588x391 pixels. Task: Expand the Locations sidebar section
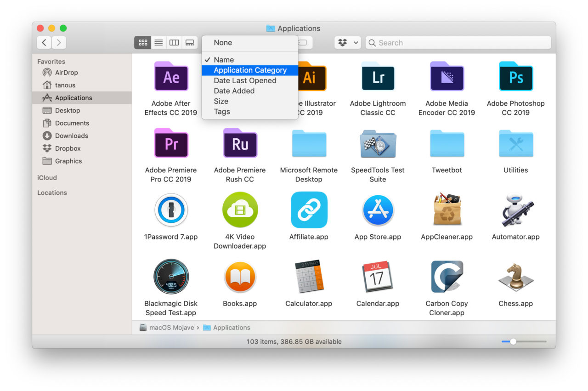pyautogui.click(x=52, y=193)
